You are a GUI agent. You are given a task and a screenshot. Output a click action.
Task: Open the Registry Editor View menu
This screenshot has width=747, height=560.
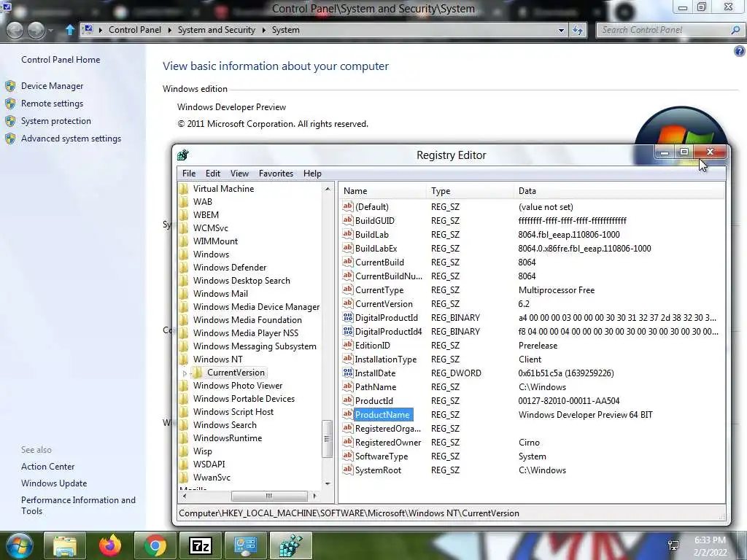[239, 174]
